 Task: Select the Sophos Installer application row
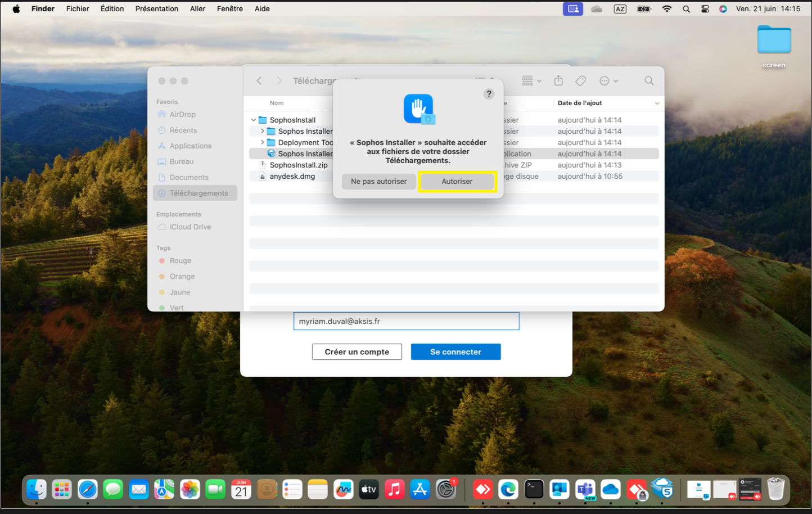coord(454,154)
